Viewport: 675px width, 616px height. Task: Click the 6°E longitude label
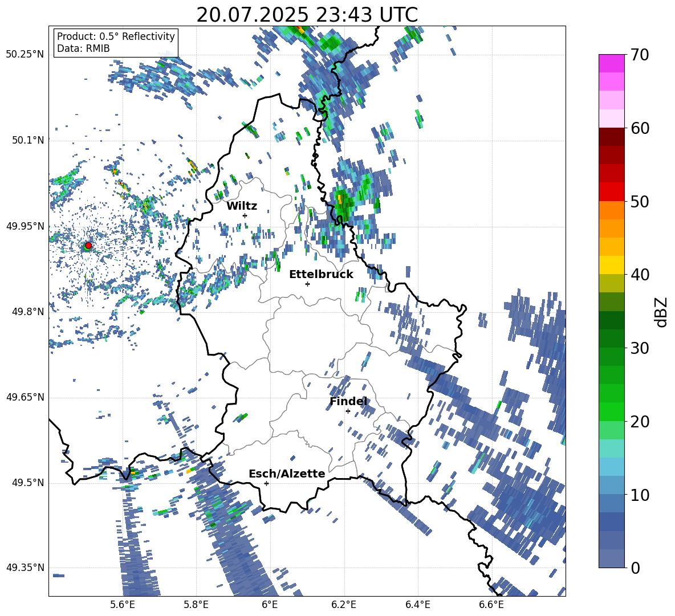270,605
